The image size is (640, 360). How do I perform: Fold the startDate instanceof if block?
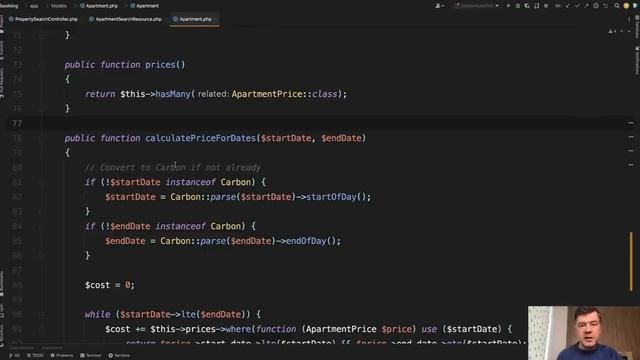click(41, 182)
